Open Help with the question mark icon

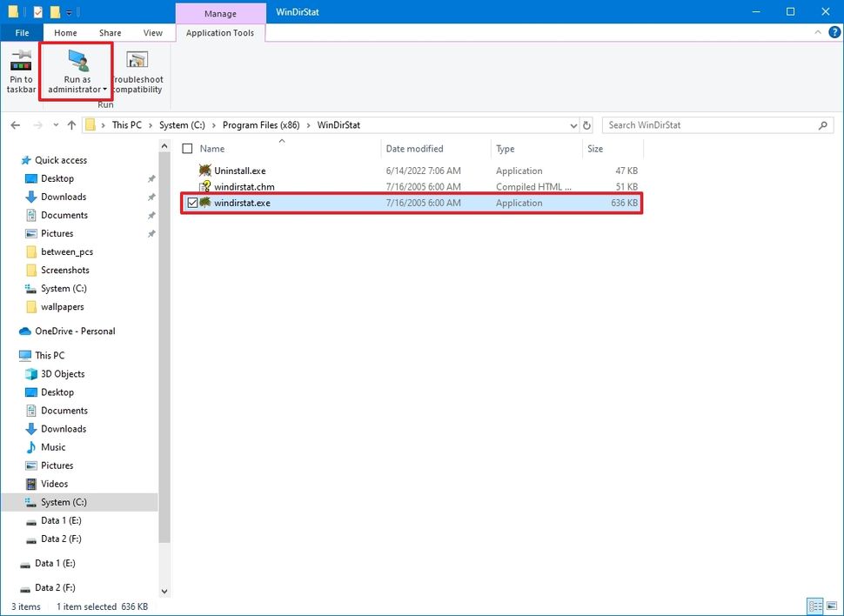tap(834, 32)
